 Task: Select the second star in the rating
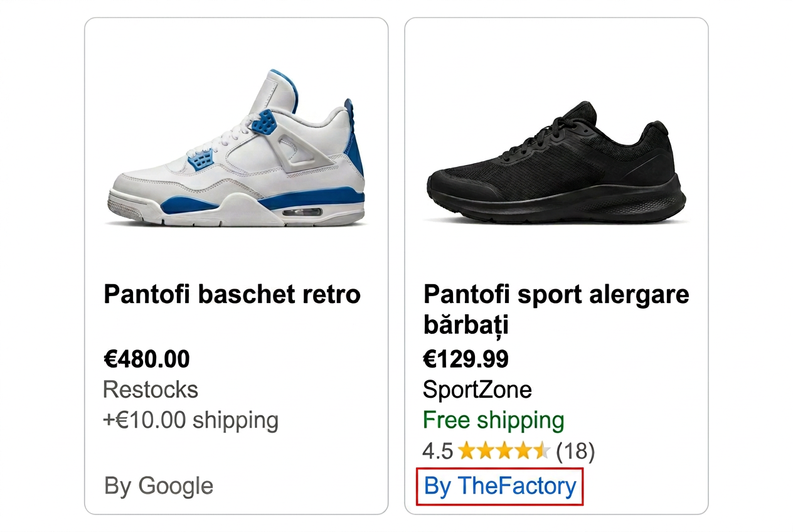(486, 451)
